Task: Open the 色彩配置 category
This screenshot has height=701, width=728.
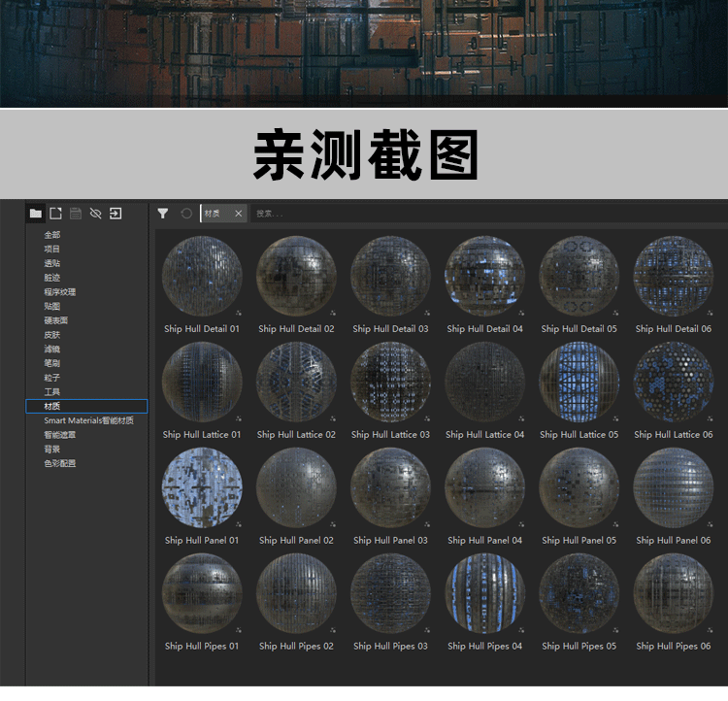Action: point(59,463)
